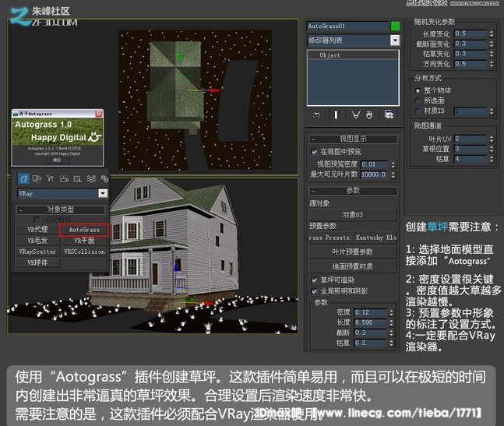The width and height of the screenshot is (504, 426).
Task: Click the 长度 value field 8.598
Action: [370, 322]
